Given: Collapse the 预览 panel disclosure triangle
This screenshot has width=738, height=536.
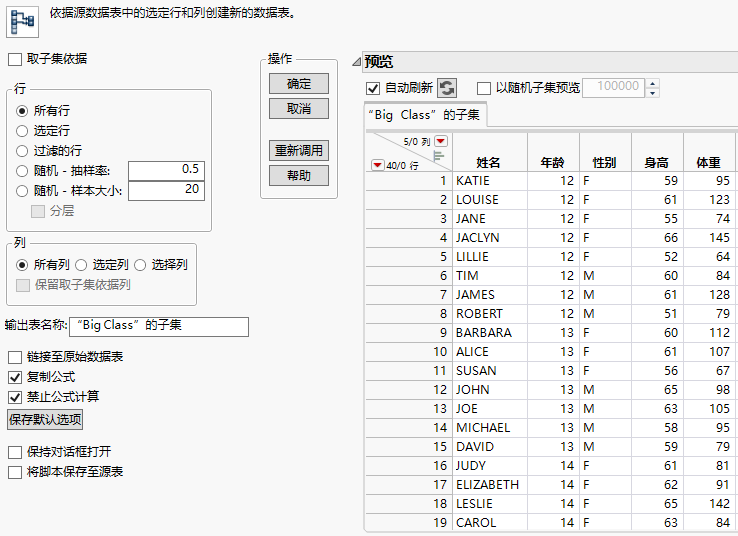Looking at the screenshot, I should 356,62.
